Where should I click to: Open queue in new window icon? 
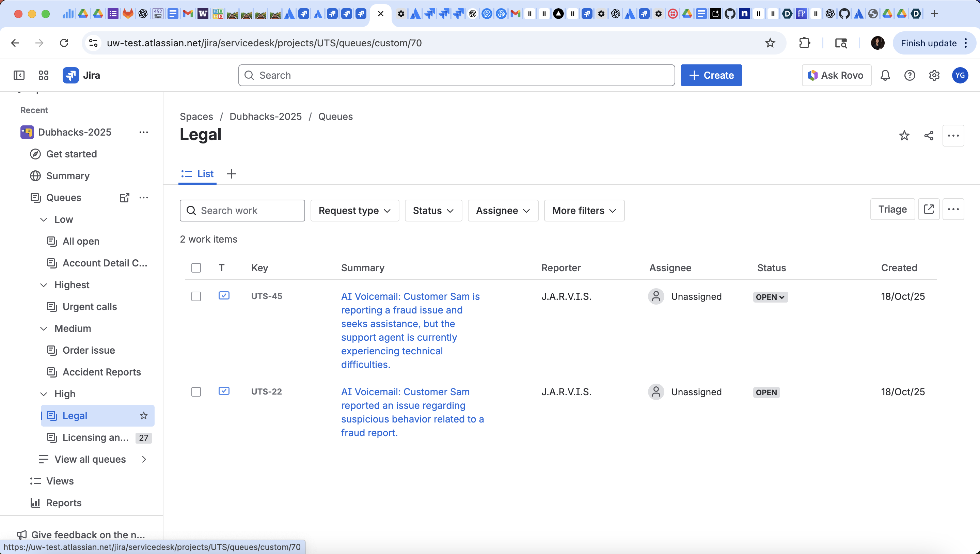click(929, 210)
